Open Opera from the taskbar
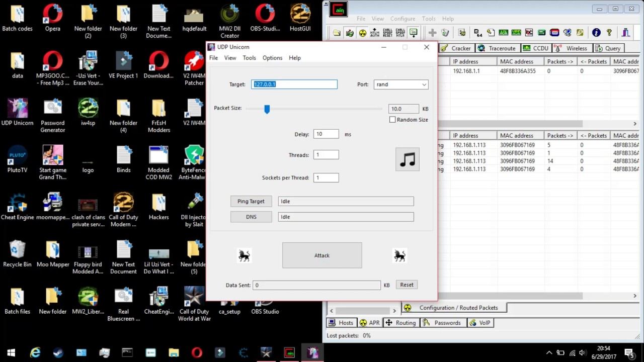Viewport: 644px width, 362px height. click(197, 353)
